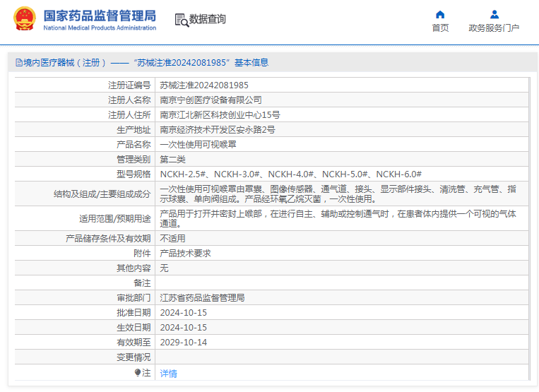The image size is (539, 392).
Task: Click the 适用范围/预期用途 label
Action: [x=115, y=218]
